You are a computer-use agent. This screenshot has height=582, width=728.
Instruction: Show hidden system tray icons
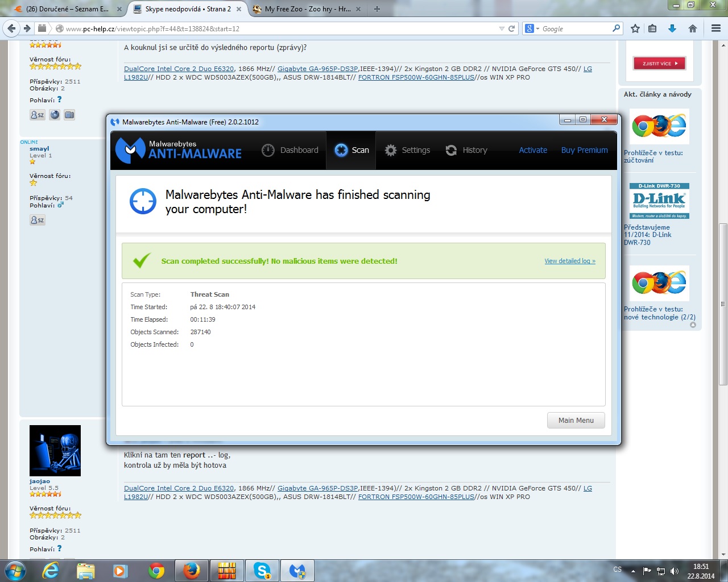pos(633,571)
